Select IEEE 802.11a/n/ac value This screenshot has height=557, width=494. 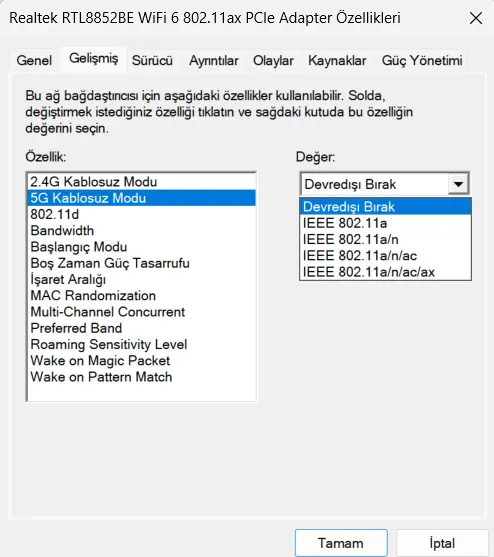[x=385, y=256]
